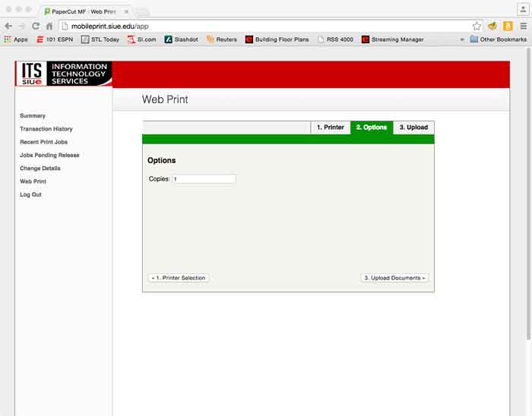This screenshot has width=532, height=416.
Task: Click the ITS SIUE logo
Action: point(64,74)
